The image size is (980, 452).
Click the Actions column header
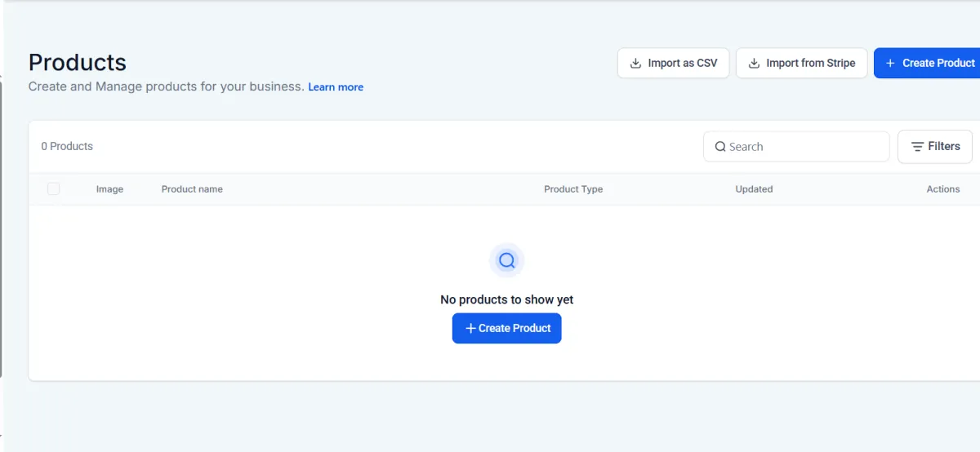coord(942,189)
